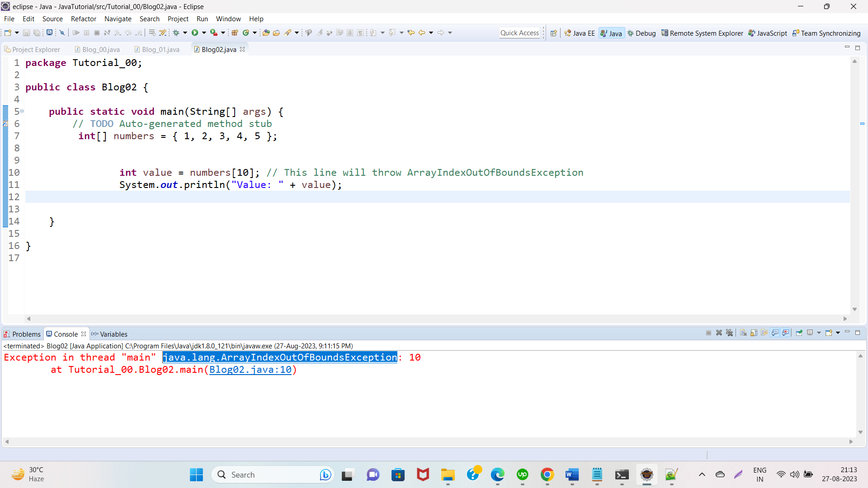
Task: Collapse main method fold at line 5
Action: pyautogui.click(x=22, y=111)
